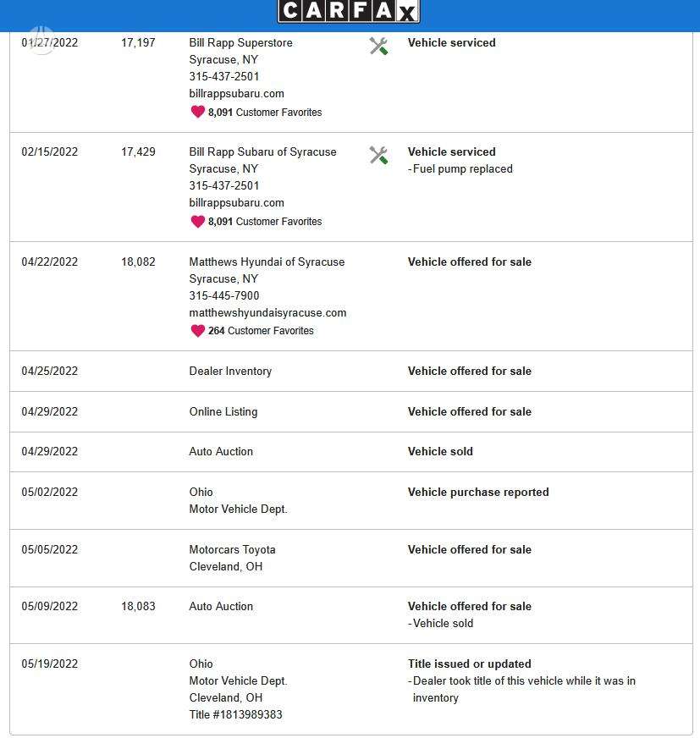The width and height of the screenshot is (700, 738).
Task: Click the date 05/02/2022
Action: (49, 492)
